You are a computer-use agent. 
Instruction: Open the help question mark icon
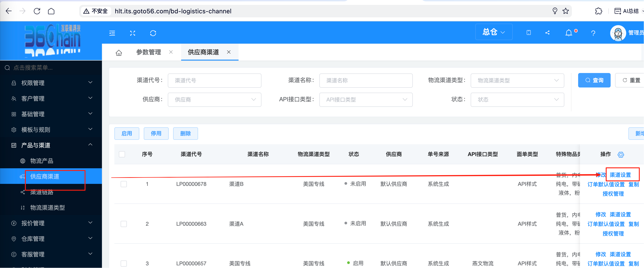(x=593, y=33)
